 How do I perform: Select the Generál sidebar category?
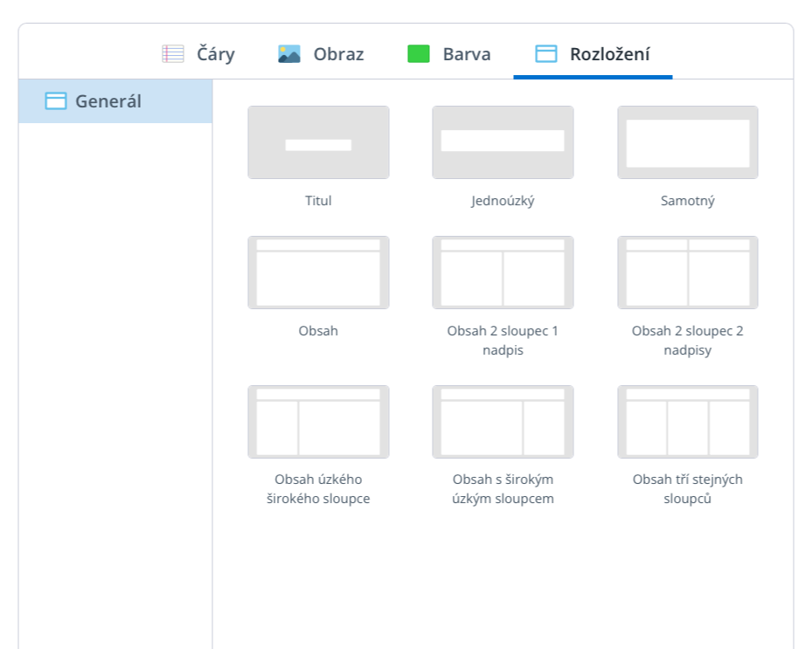(108, 101)
